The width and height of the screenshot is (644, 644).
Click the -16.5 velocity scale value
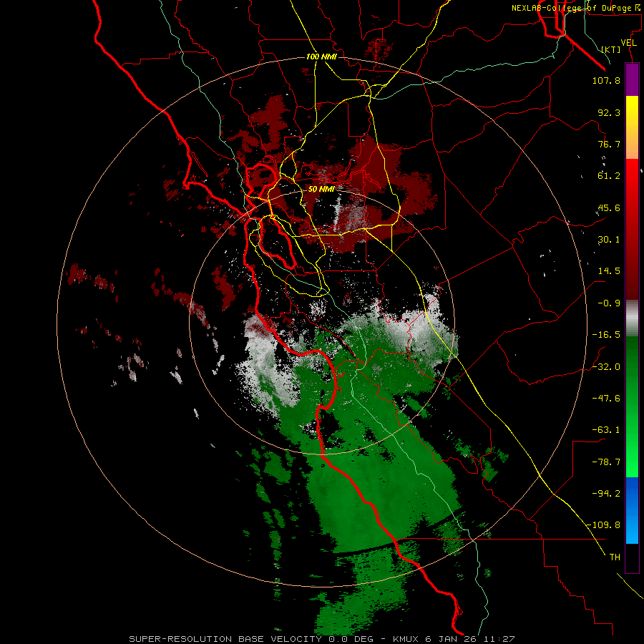(606, 335)
